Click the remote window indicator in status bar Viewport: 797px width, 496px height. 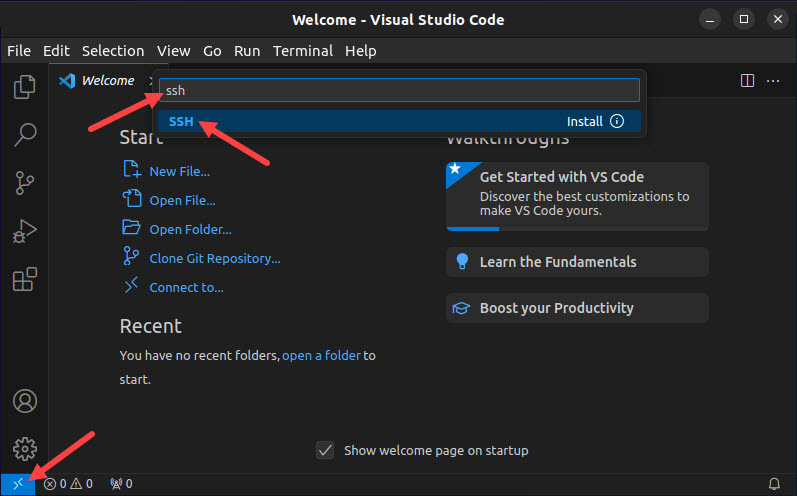coord(18,484)
